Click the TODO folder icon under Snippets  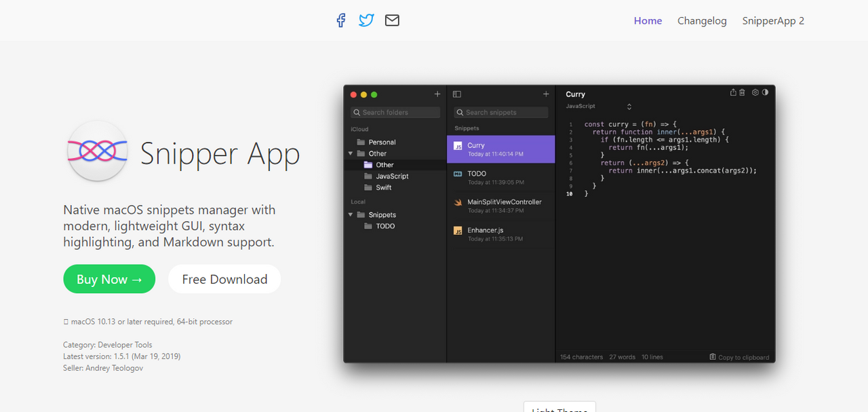pos(368,226)
